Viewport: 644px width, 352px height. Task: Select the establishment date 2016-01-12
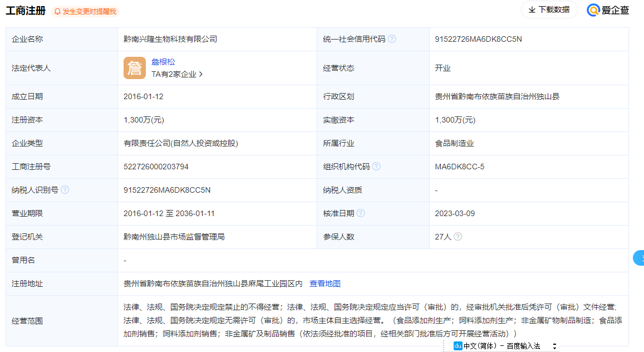[144, 96]
